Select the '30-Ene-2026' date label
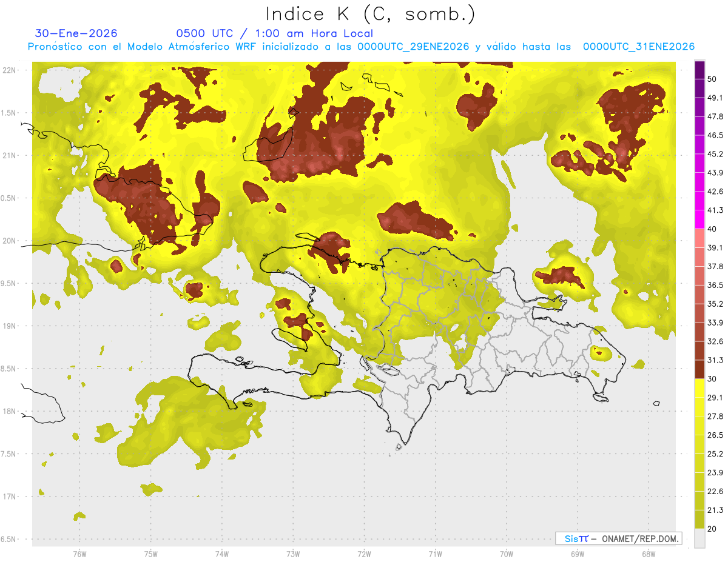The width and height of the screenshot is (728, 562). point(76,33)
